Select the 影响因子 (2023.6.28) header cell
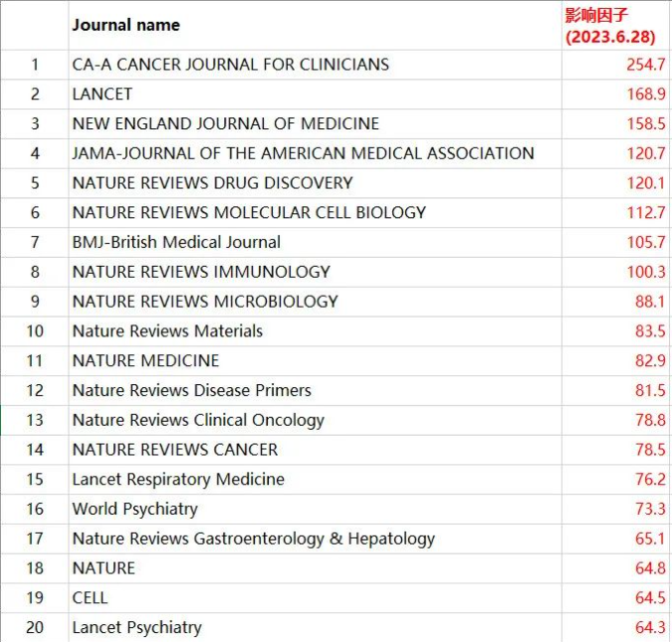This screenshot has width=672, height=642. pyautogui.click(x=616, y=25)
